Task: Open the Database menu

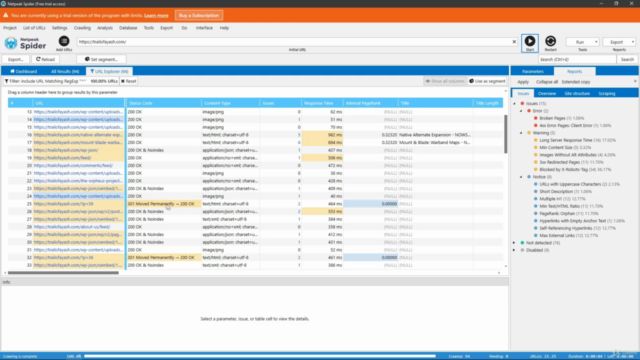Action: (x=128, y=28)
